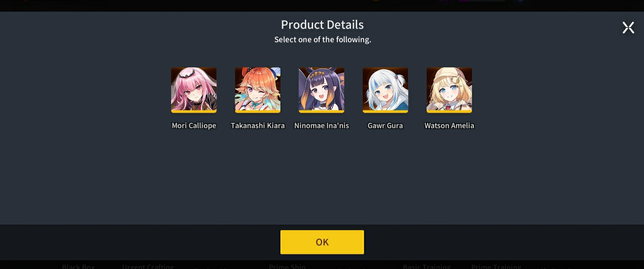The width and height of the screenshot is (644, 269).
Task: Pick the Ninomae Ina'nis portrait
Action: 321,90
